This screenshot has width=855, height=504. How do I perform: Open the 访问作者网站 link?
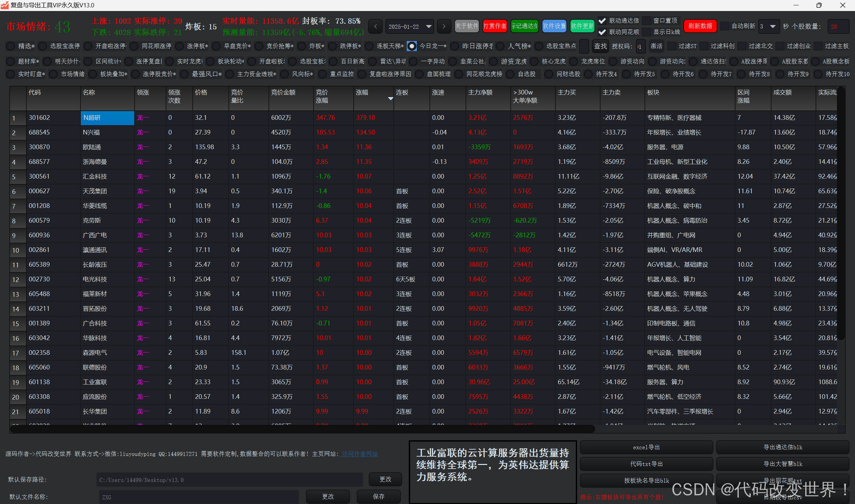click(360, 454)
